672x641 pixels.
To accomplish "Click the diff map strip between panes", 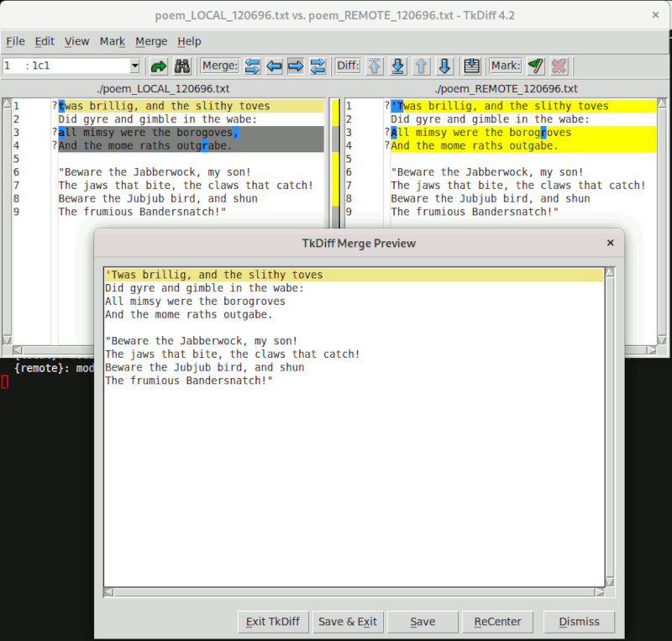I will (x=335, y=163).
